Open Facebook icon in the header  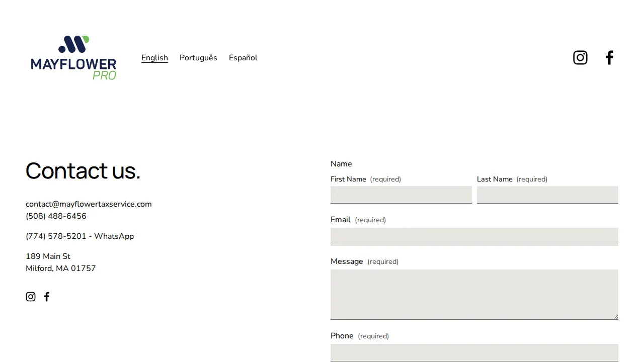pos(609,58)
